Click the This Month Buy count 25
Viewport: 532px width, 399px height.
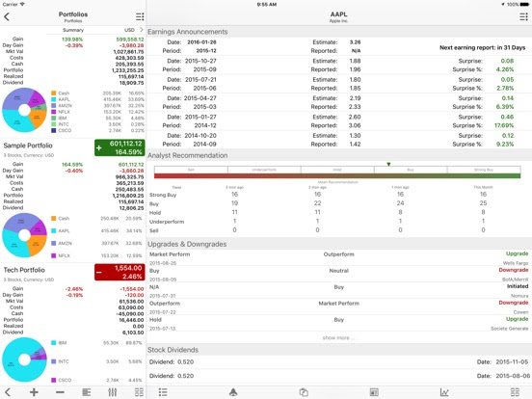[483, 203]
